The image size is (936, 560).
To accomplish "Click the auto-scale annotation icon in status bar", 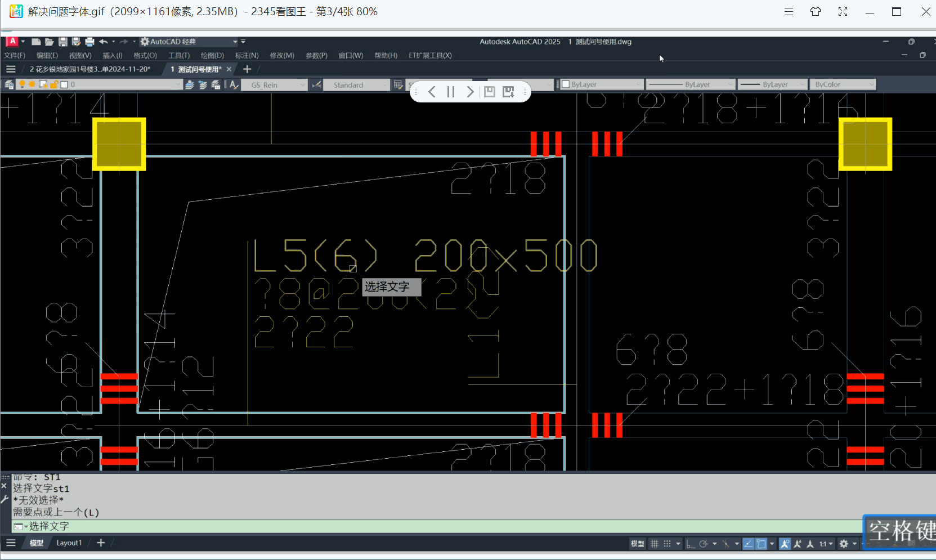I will click(798, 543).
